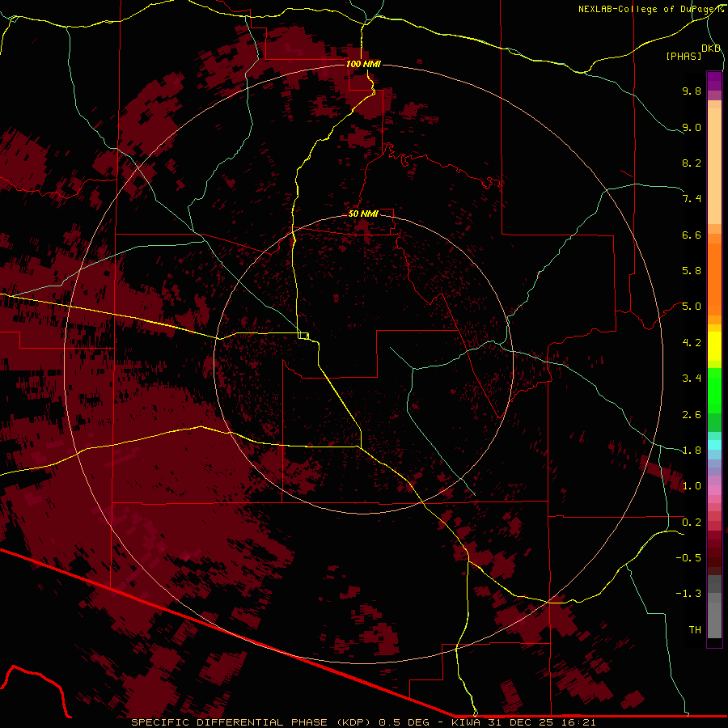Click the 9.0 value on the scale
The width and height of the screenshot is (728, 728).
click(692, 127)
